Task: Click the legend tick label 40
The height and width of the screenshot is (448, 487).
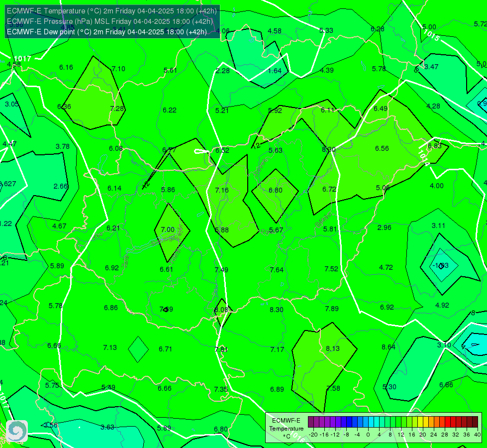Action: click(x=478, y=435)
